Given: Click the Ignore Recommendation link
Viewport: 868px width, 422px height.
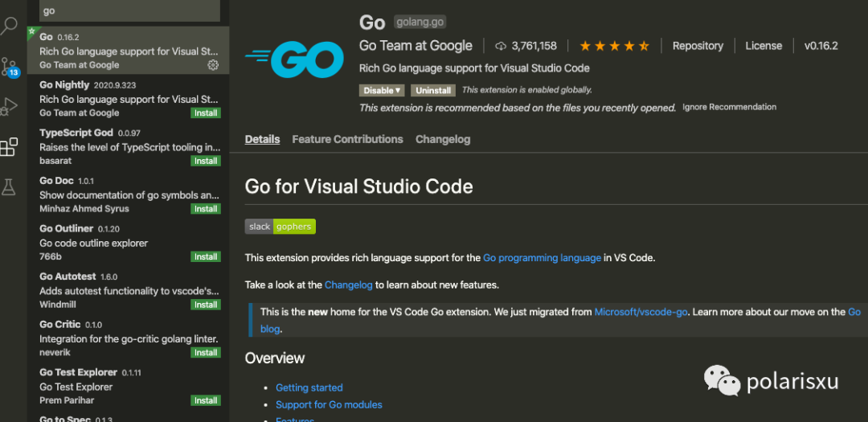Looking at the screenshot, I should (x=729, y=107).
